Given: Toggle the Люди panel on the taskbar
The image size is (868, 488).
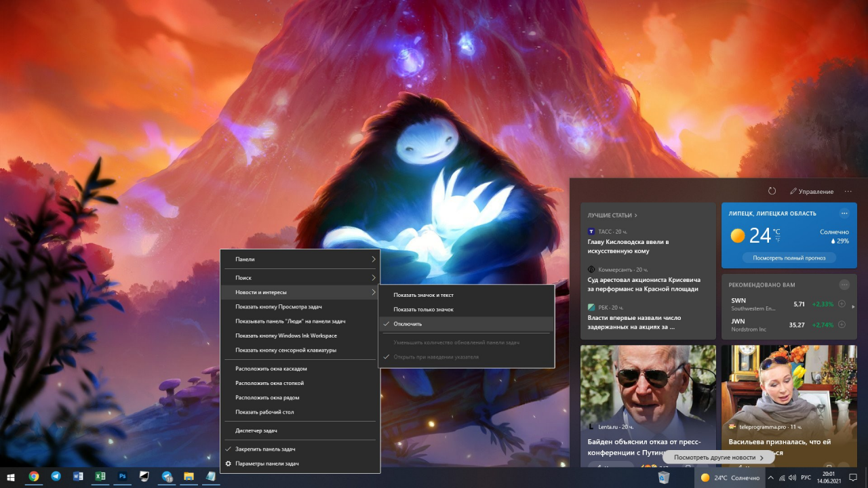Looking at the screenshot, I should pyautogui.click(x=300, y=321).
